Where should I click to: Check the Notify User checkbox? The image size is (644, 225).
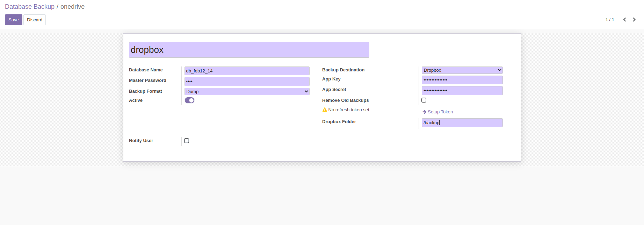187,141
